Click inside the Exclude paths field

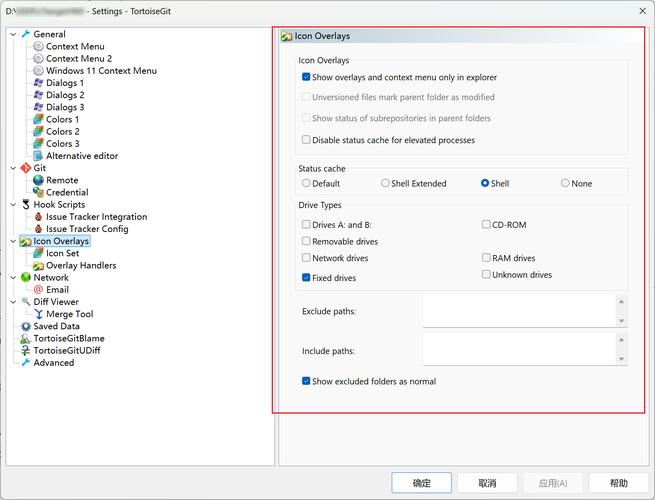519,311
